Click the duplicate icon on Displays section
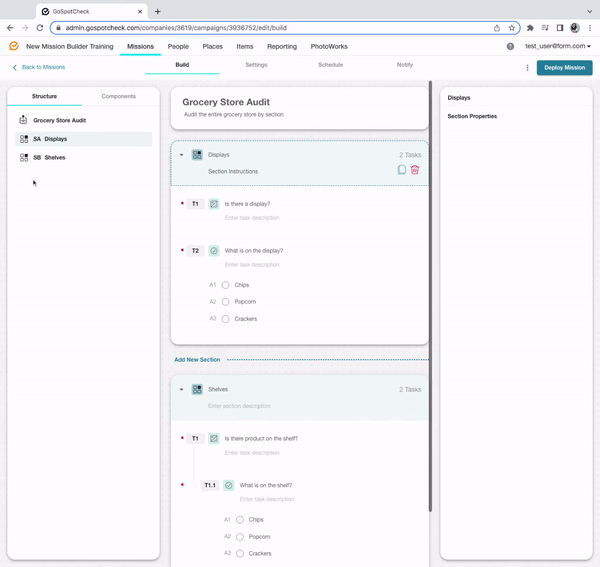Viewport: 600px width, 567px height. point(401,169)
